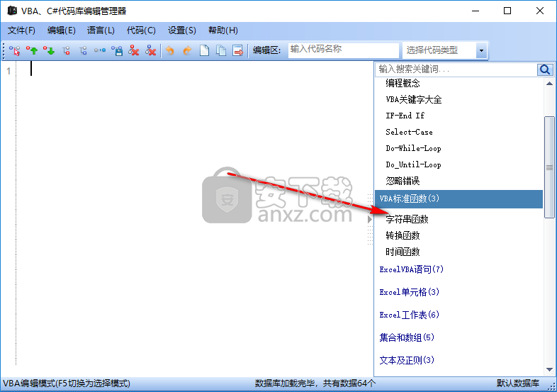Image resolution: width=557 pixels, height=392 pixels.
Task: Click status text 默认数据库
Action: [x=518, y=383]
